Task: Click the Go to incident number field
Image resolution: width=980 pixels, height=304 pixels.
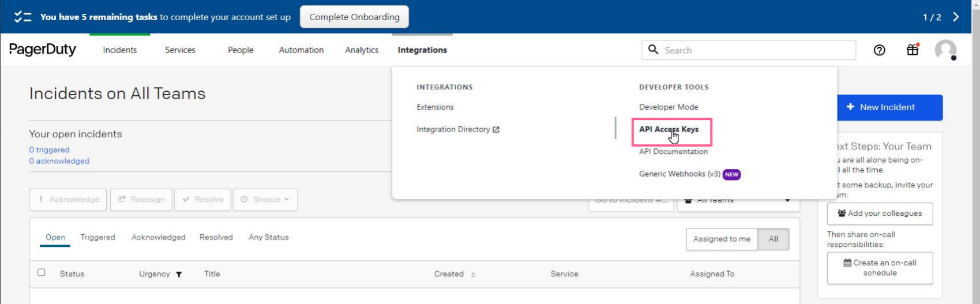Action: point(631,200)
